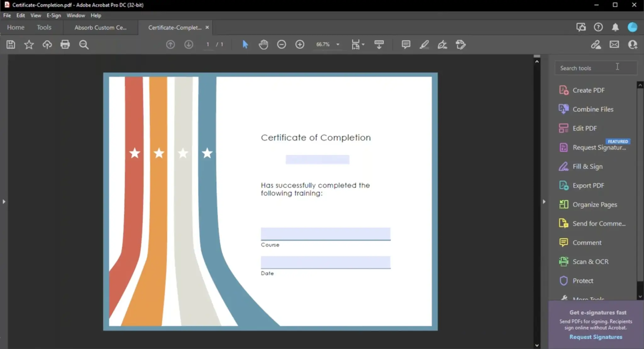The width and height of the screenshot is (644, 349).
Task: Expand the right tools panel arrow
Action: (x=544, y=201)
